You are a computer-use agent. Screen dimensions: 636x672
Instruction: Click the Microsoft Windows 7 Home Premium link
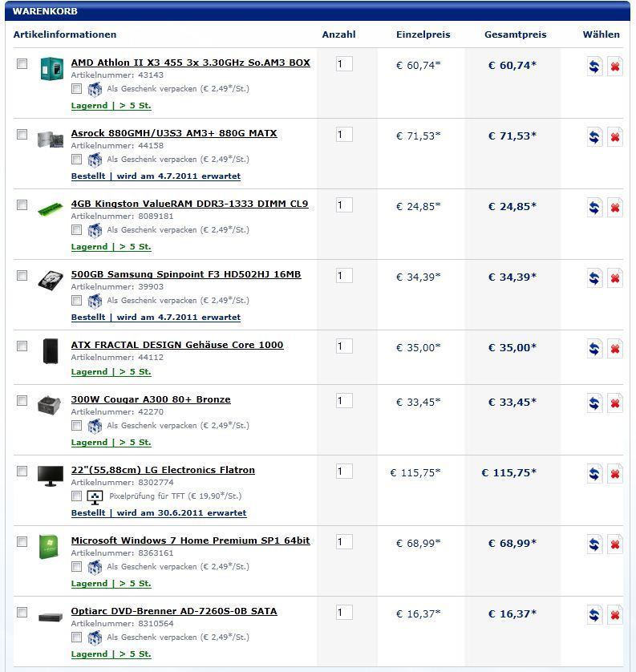tap(190, 540)
